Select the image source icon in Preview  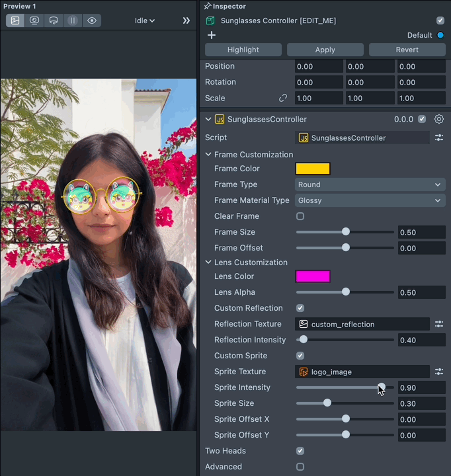(15, 20)
